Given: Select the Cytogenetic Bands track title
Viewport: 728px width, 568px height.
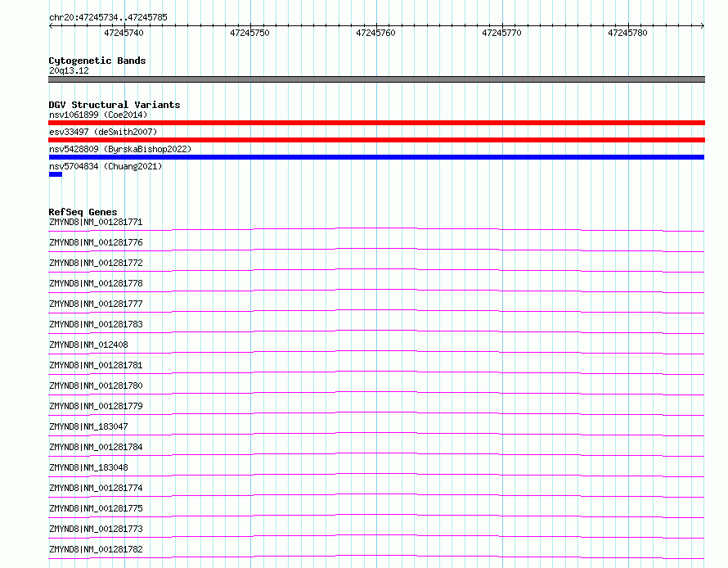Looking at the screenshot, I should (97, 61).
